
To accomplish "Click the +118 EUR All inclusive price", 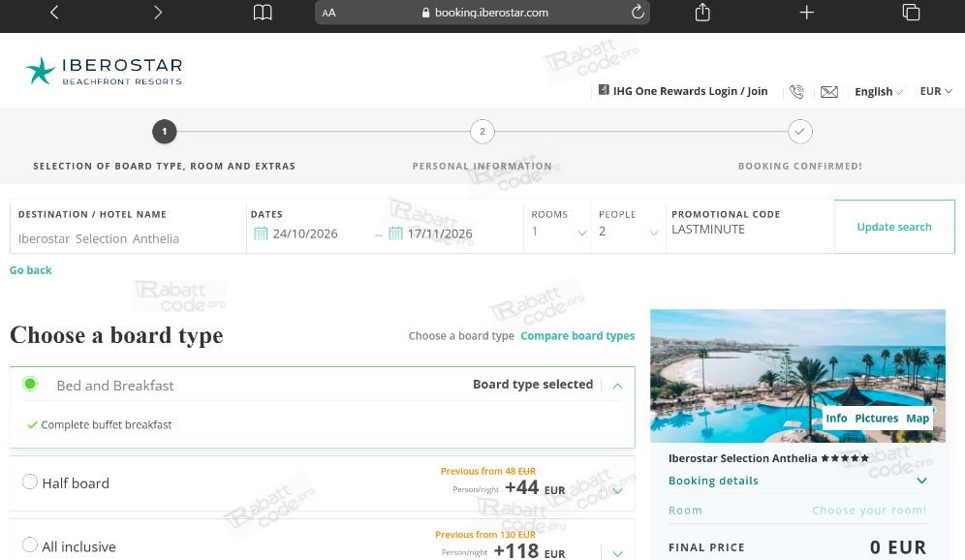I will pos(529,551).
